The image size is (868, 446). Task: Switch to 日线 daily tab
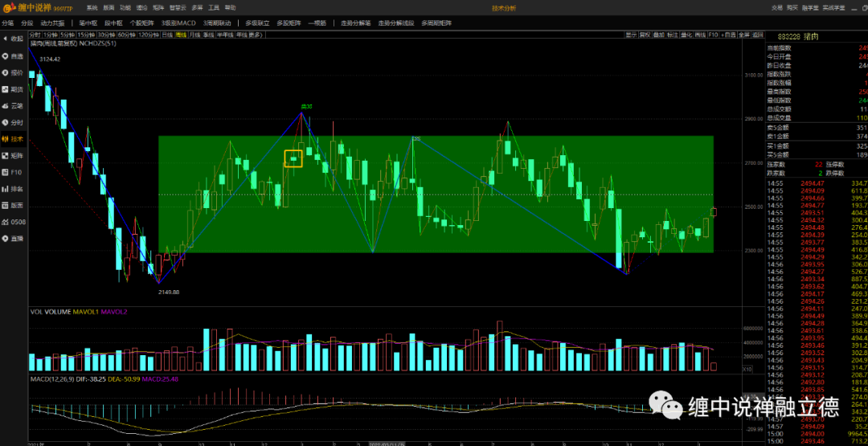(168, 35)
